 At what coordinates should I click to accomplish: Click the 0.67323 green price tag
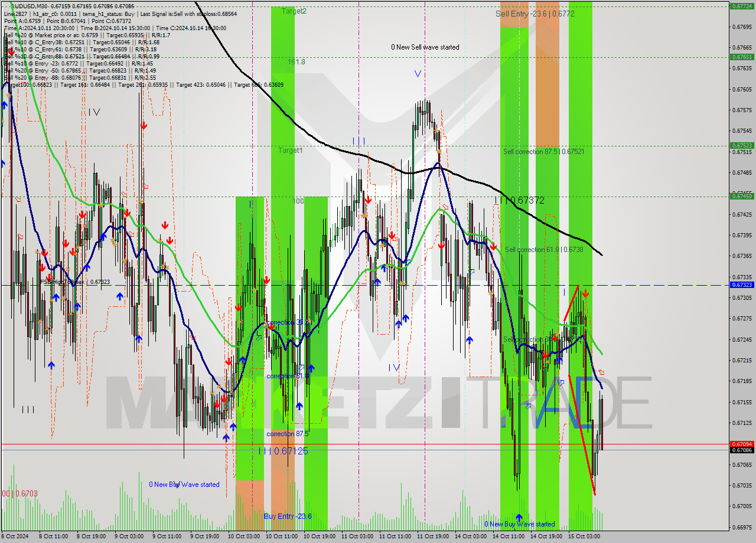[x=741, y=284]
